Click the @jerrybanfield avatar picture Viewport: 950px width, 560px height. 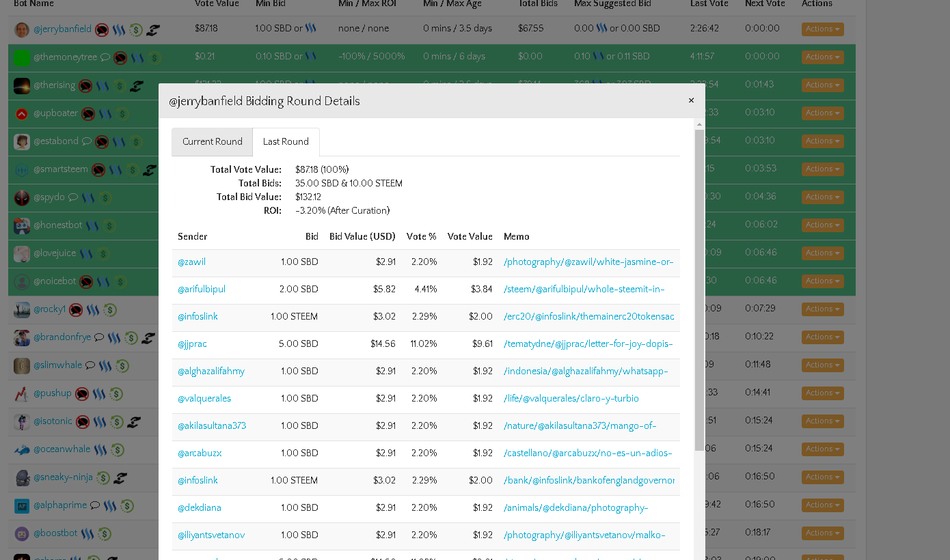(x=22, y=29)
